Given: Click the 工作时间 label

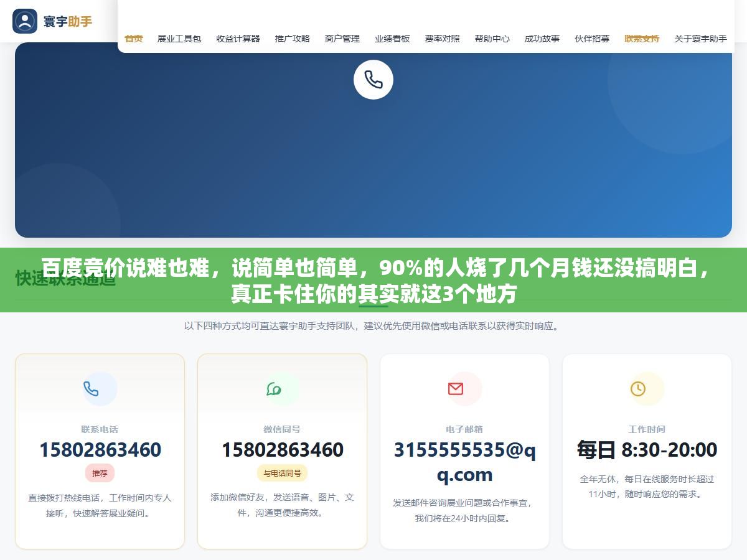Looking at the screenshot, I should coord(647,429).
